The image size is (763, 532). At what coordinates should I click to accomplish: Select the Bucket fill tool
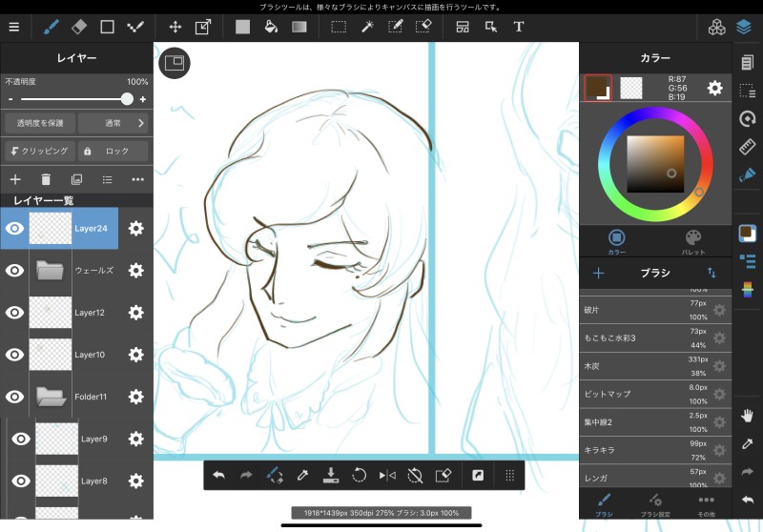pos(271,27)
